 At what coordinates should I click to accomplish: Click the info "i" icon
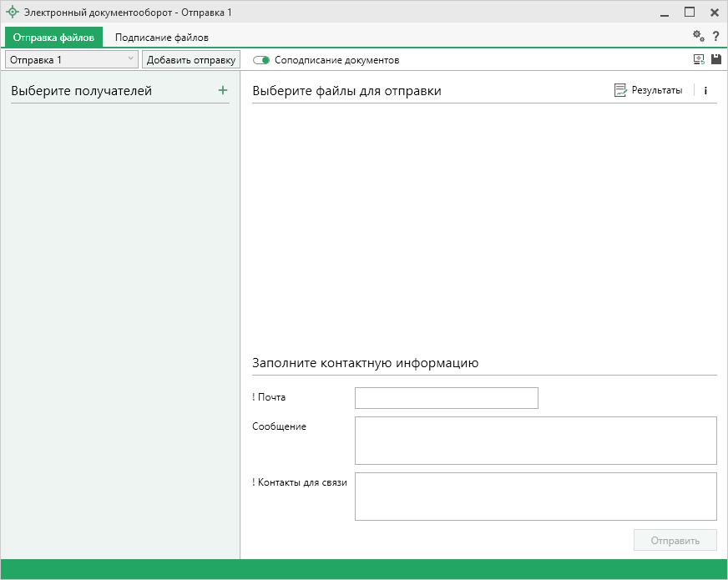point(705,91)
